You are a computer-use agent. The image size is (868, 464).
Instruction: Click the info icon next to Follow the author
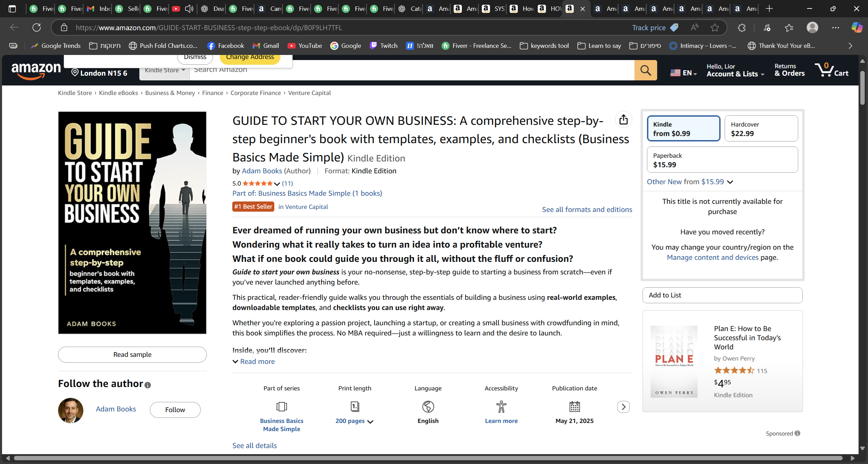[147, 385]
